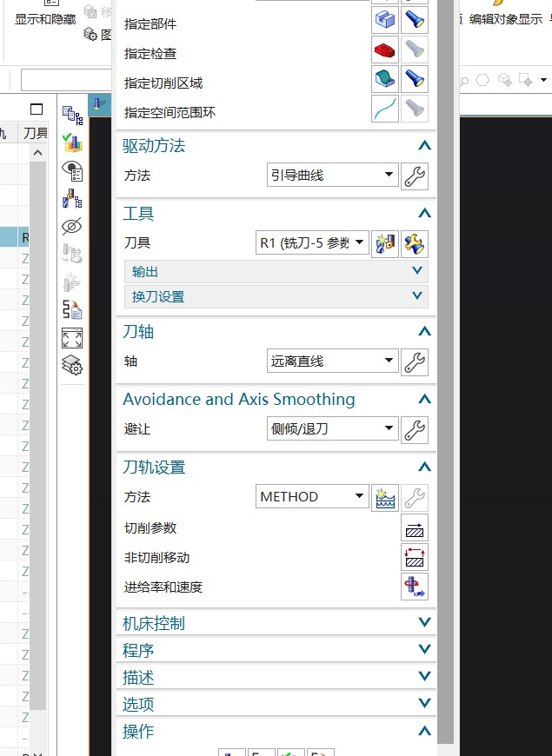Click the edit/display tool icon in 工具 section
The height and width of the screenshot is (756, 552).
tap(415, 243)
